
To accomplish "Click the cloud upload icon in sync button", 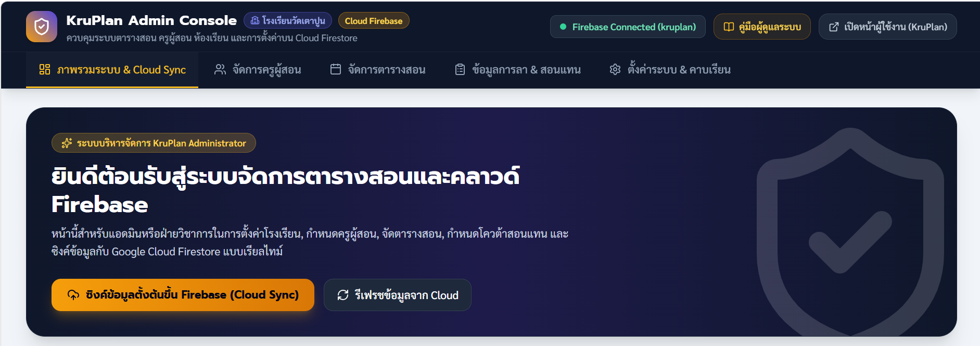I will pos(73,295).
